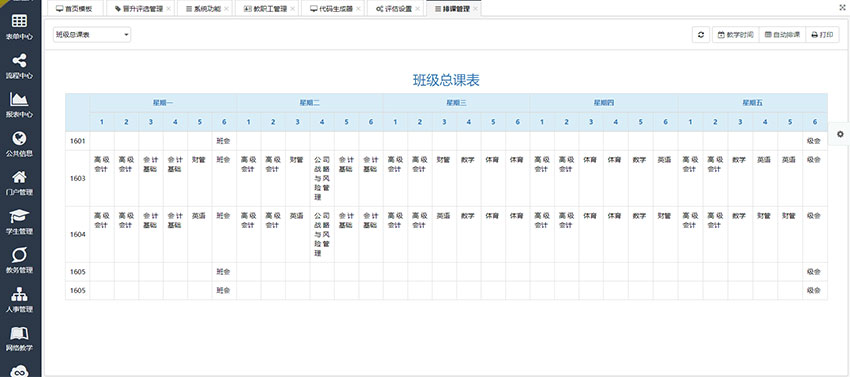850x377 pixels.
Task: Switch to the 首页模板 tab
Action: 74,9
